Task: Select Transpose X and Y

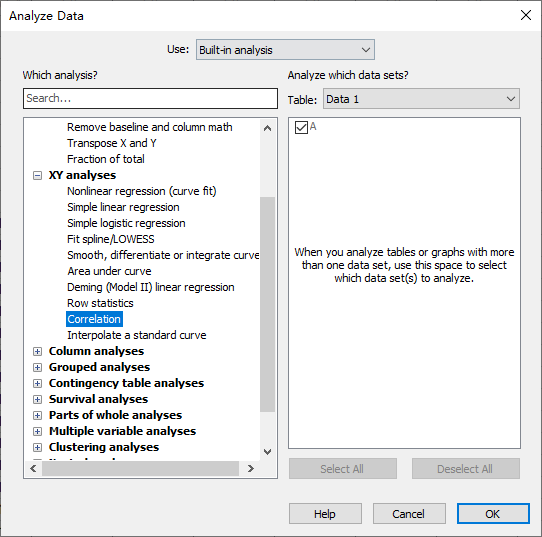Action: coord(112,143)
